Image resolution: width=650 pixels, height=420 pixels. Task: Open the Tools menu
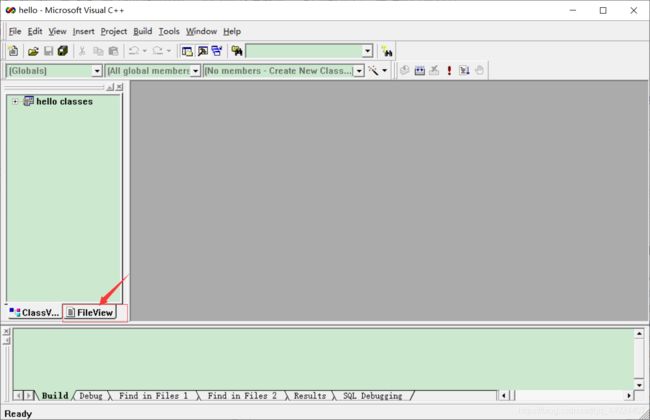[169, 32]
